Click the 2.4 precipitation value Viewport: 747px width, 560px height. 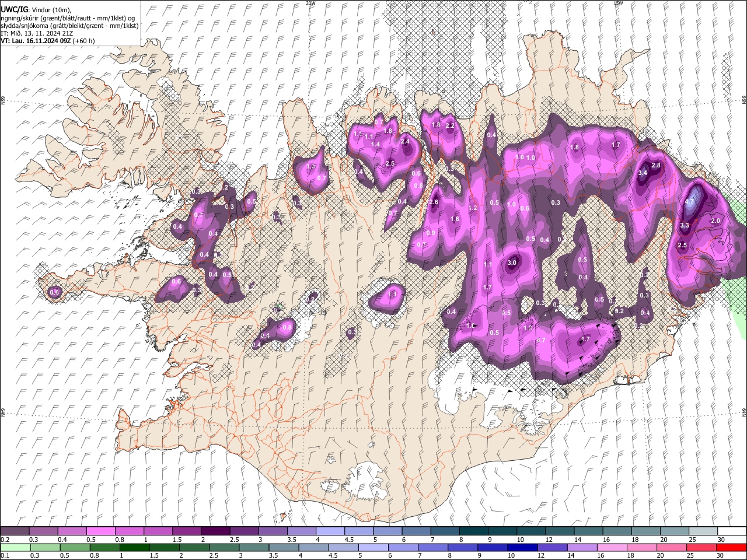coord(406,141)
